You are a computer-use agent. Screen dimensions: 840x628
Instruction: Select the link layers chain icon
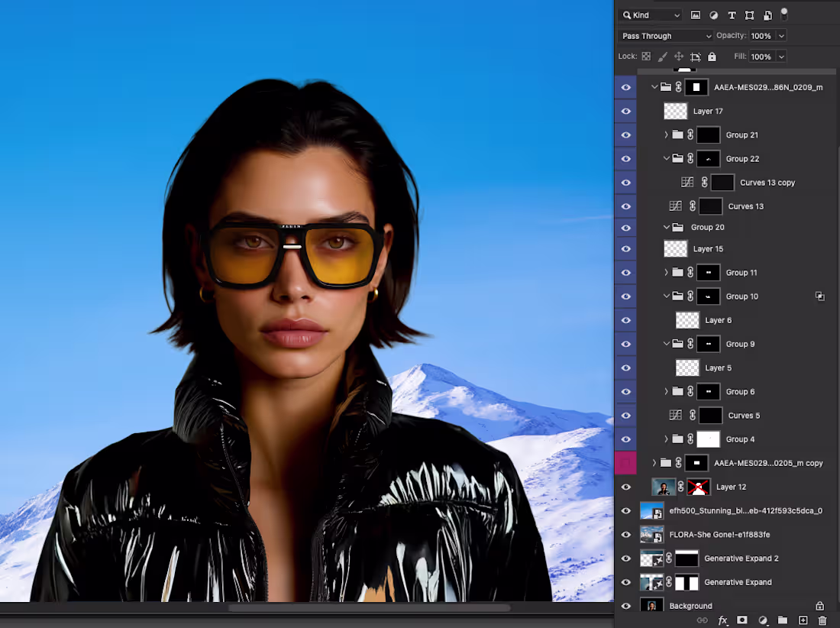pos(702,620)
